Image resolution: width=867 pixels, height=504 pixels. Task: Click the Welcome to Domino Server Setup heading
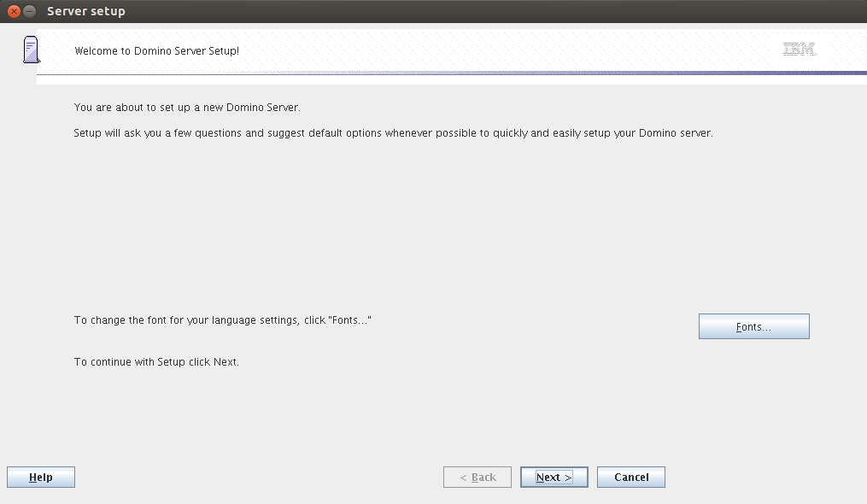click(x=156, y=51)
